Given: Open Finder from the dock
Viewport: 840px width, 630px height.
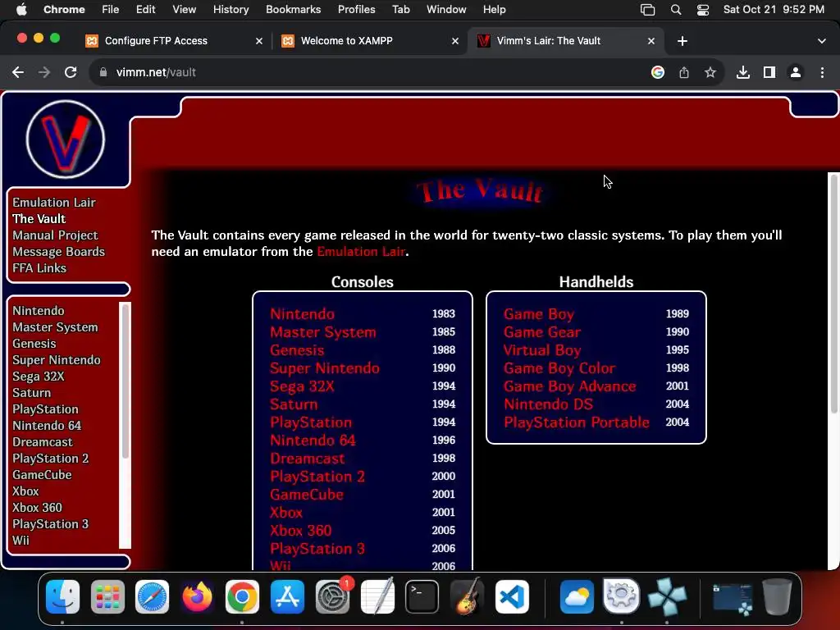Looking at the screenshot, I should (62, 597).
